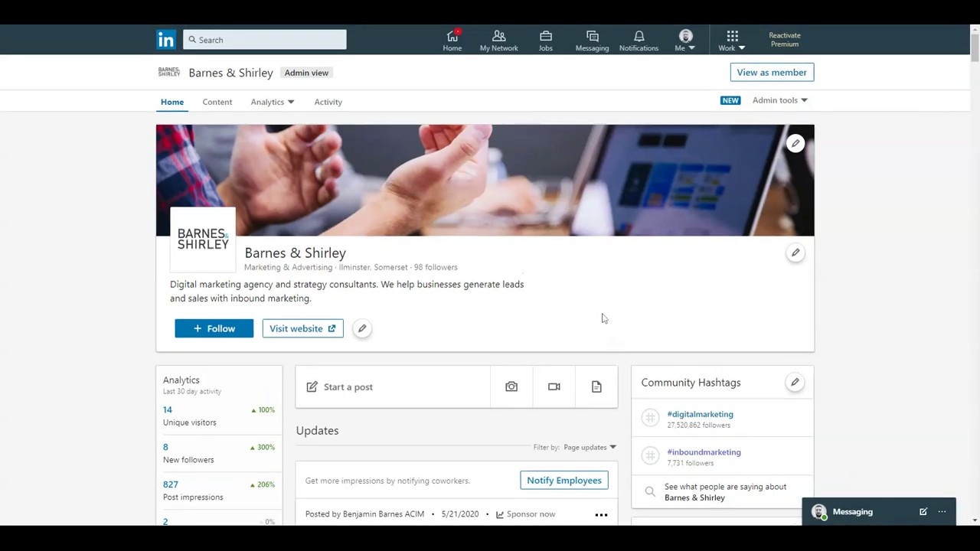This screenshot has width=980, height=551.
Task: Click Reactivate Premium link
Action: point(785,40)
